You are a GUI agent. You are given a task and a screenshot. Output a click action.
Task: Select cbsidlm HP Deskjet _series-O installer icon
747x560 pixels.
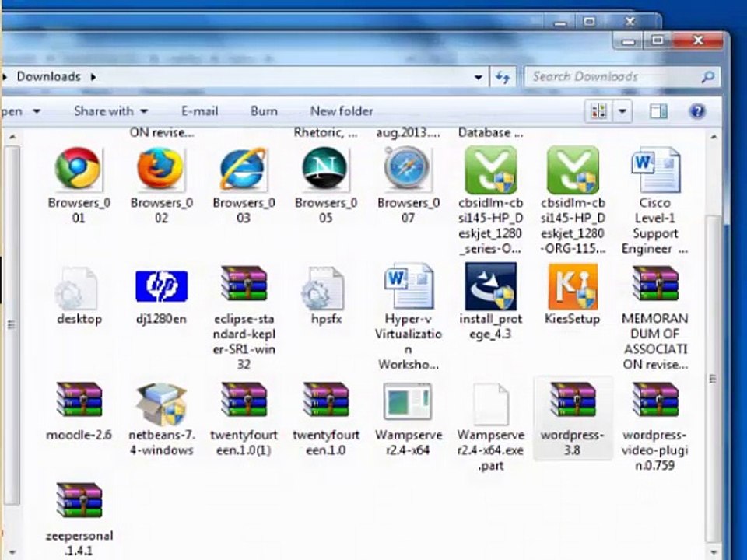pos(491,170)
